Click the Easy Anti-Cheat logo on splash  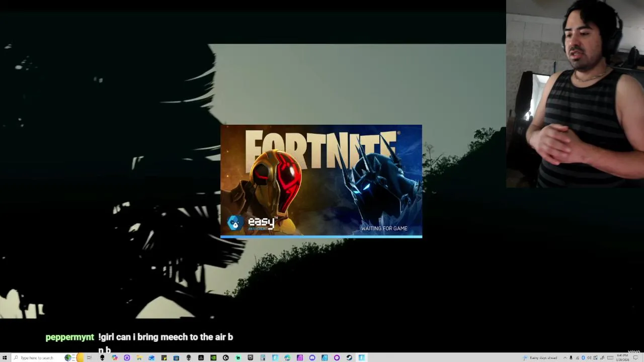coord(252,223)
